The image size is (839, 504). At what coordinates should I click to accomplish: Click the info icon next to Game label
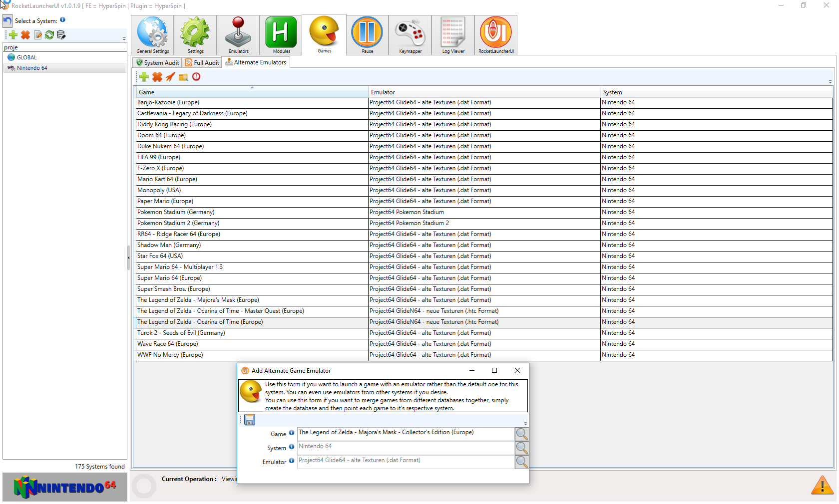coord(292,433)
